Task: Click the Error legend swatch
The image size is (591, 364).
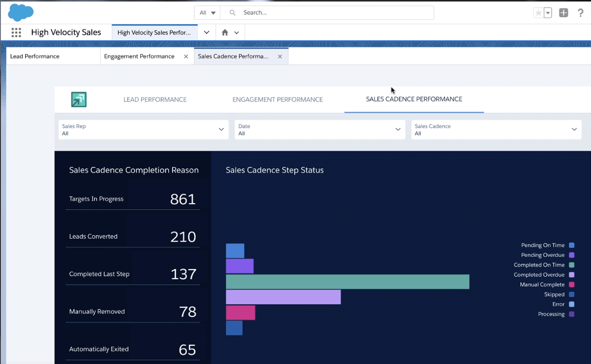Action: (x=572, y=304)
